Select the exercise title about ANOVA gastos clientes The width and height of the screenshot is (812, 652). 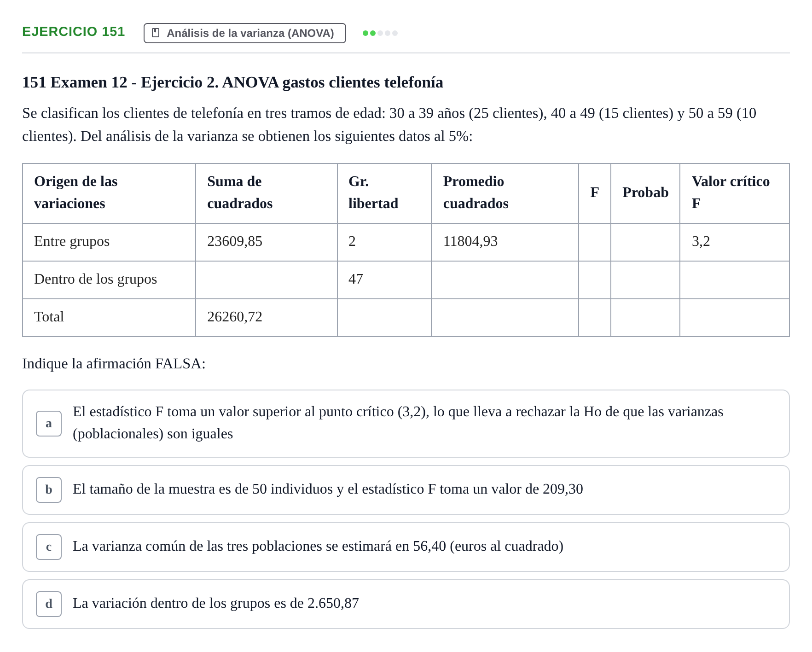point(232,82)
